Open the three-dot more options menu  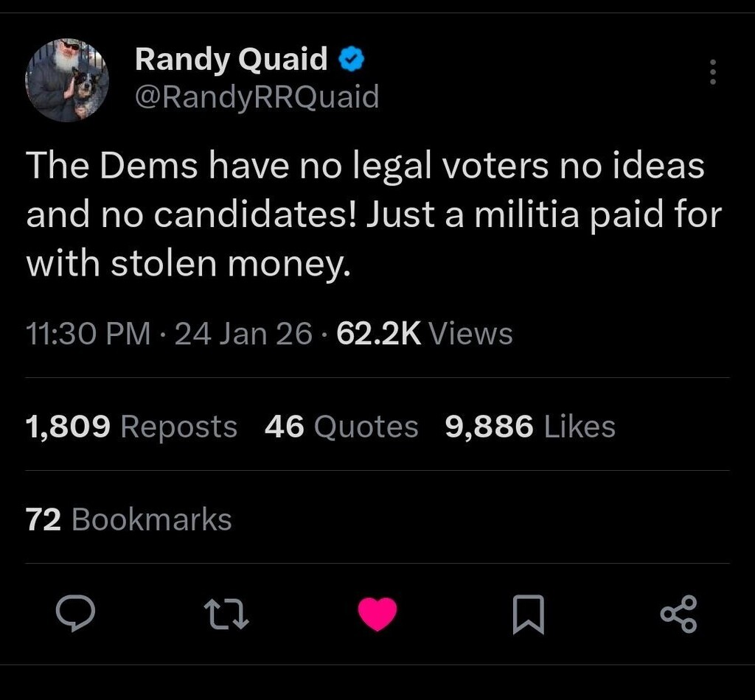point(712,72)
